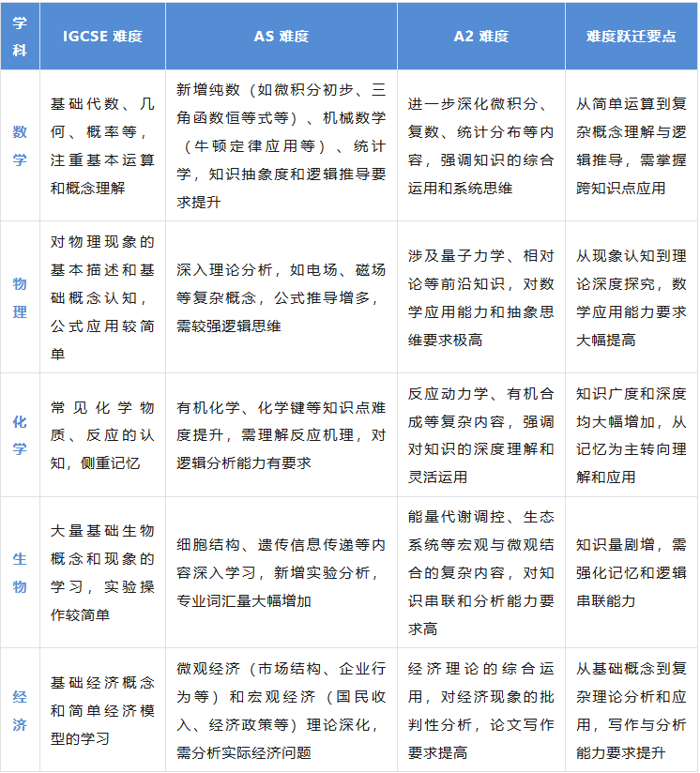The width and height of the screenshot is (700, 773).
Task: Click the cell starting with 反应动力学
Action: pos(480,435)
